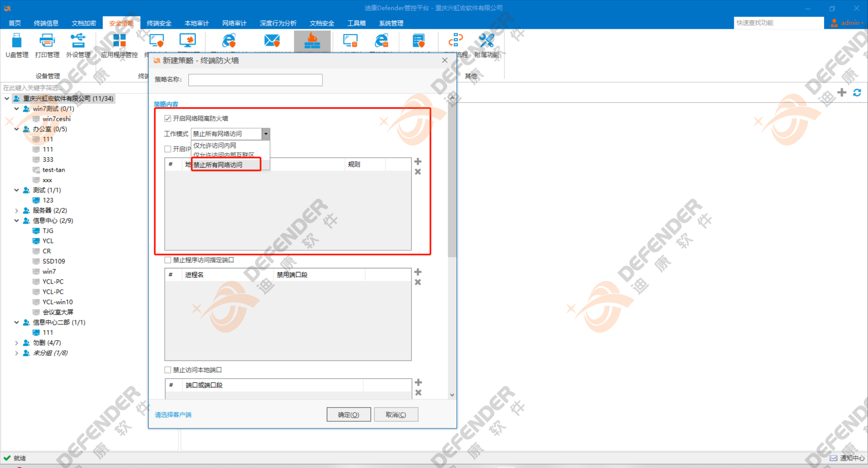The height and width of the screenshot is (468, 868).
Task: Open the approval workflow icon
Action: point(456,41)
